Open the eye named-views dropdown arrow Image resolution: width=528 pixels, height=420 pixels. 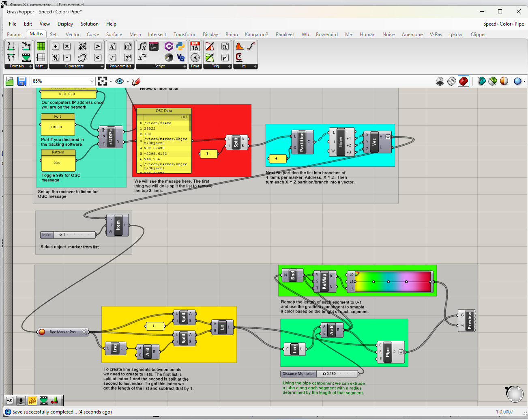point(128,82)
